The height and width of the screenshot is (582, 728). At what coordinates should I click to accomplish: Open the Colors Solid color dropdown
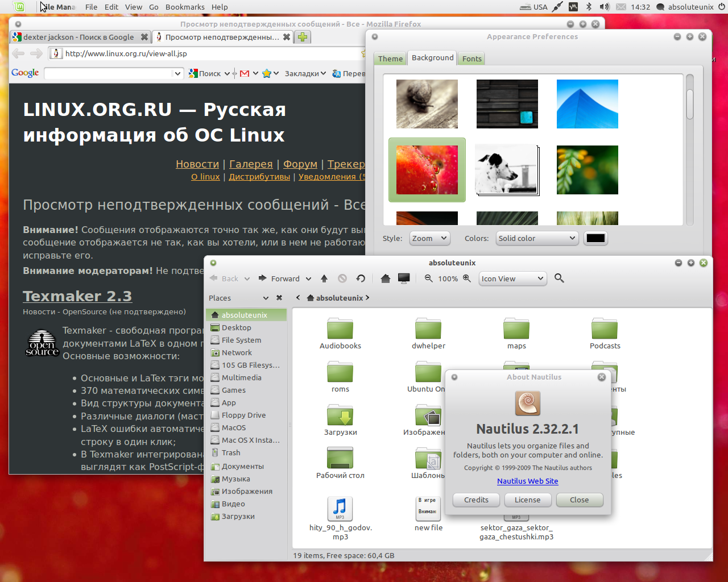pos(537,238)
